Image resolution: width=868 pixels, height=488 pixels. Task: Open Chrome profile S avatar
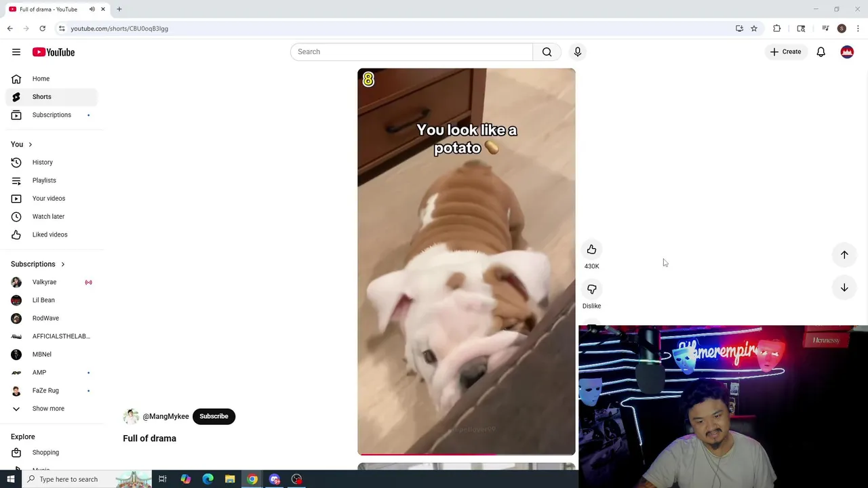point(842,28)
